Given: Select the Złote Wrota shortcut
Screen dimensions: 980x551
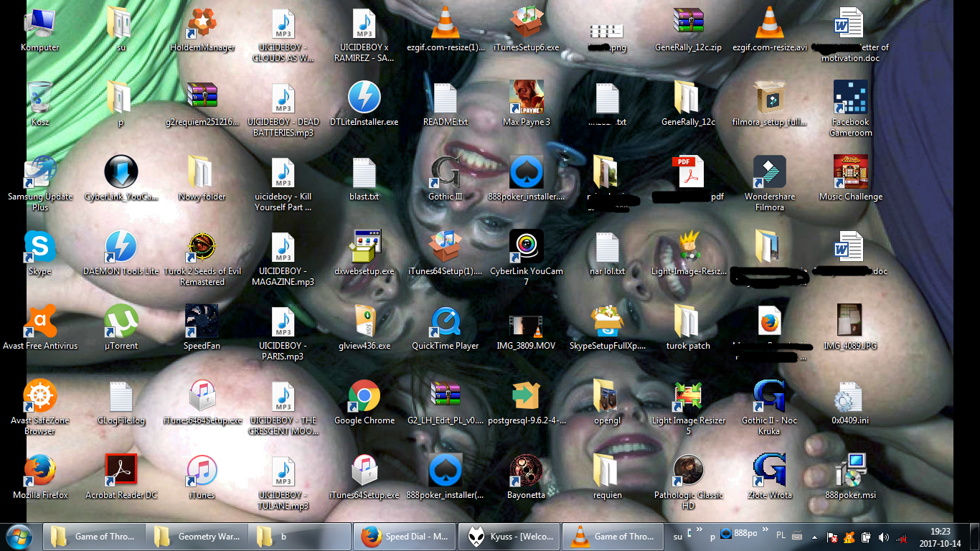Looking at the screenshot, I should point(770,477).
